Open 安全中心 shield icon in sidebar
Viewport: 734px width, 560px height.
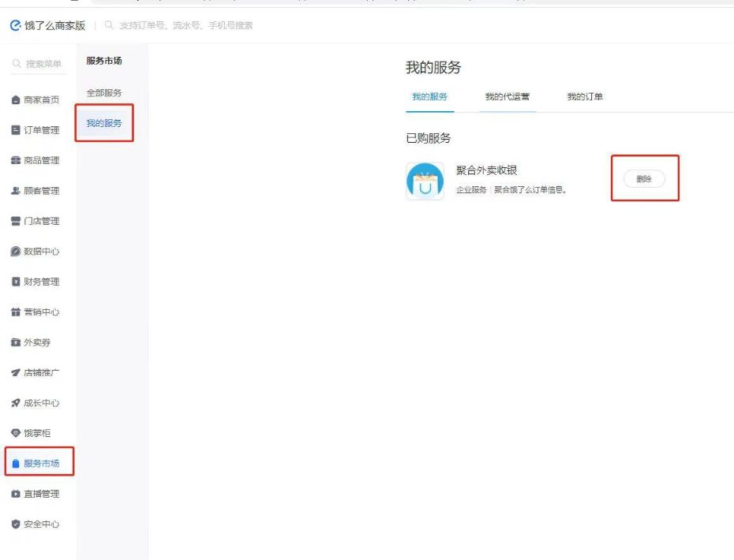click(x=16, y=524)
